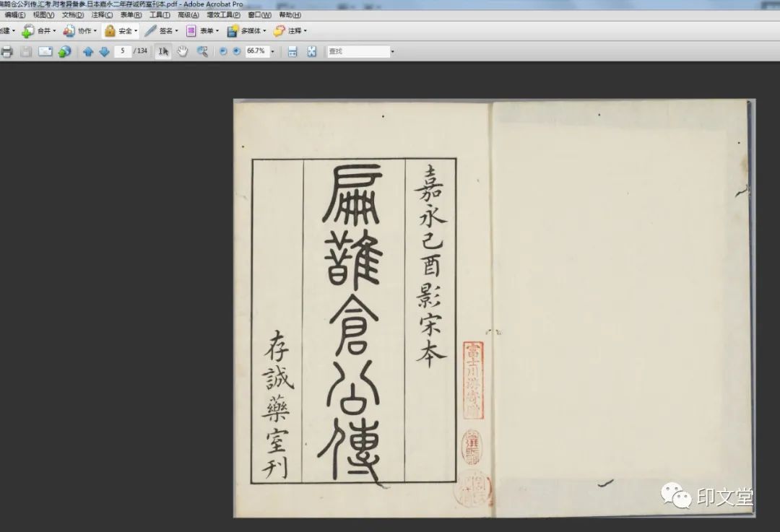Click the 查找 search text box
780x532 pixels.
click(x=357, y=51)
